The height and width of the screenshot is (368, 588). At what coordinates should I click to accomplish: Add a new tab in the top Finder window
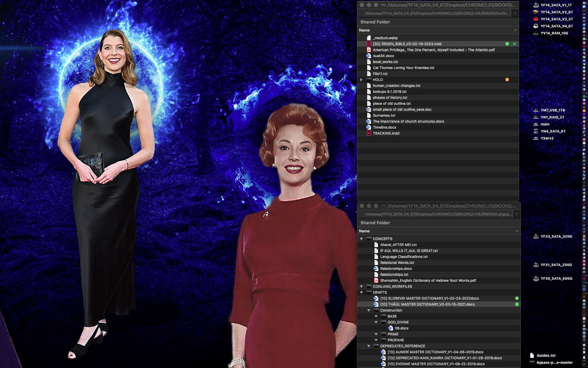coord(515,13)
